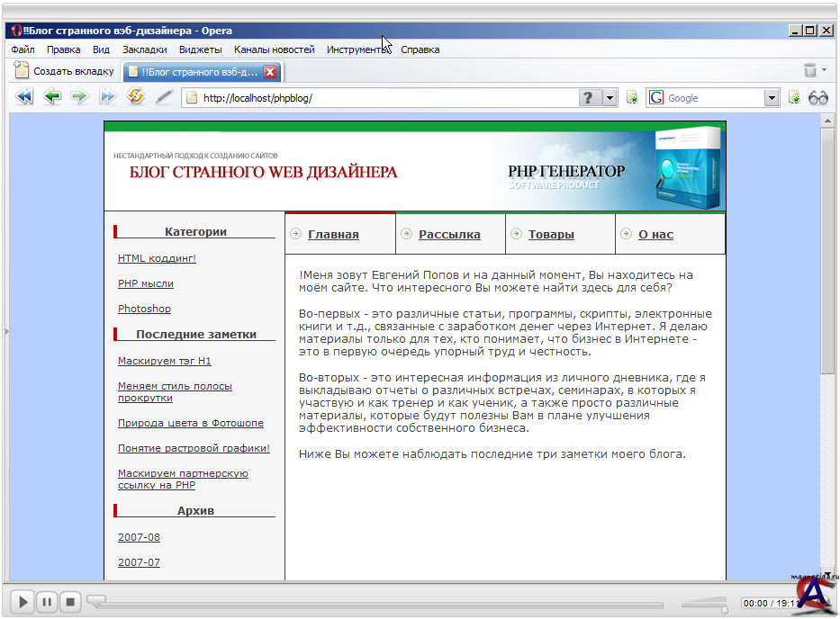Click the glasses icon next to the search field
The image size is (840, 619).
point(818,98)
